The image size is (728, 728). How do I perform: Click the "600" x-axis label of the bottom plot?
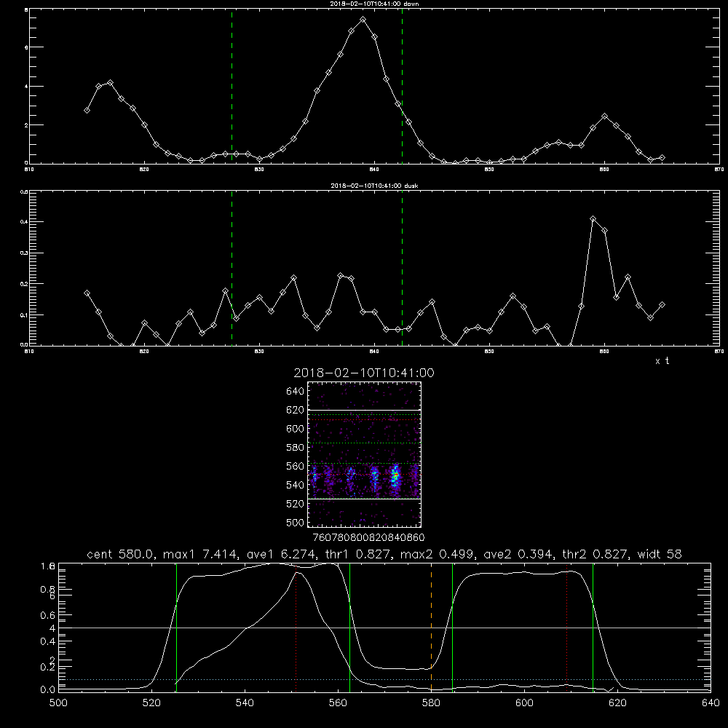(525, 703)
